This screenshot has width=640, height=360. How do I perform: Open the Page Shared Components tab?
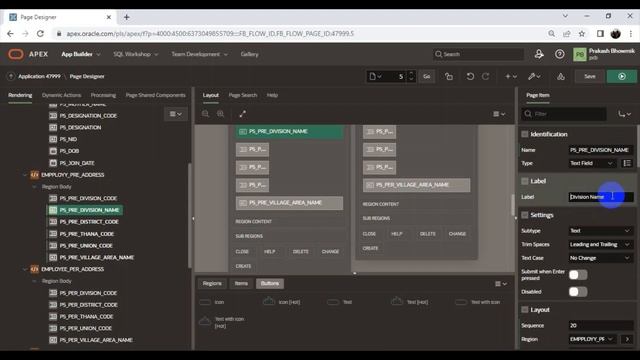(156, 95)
